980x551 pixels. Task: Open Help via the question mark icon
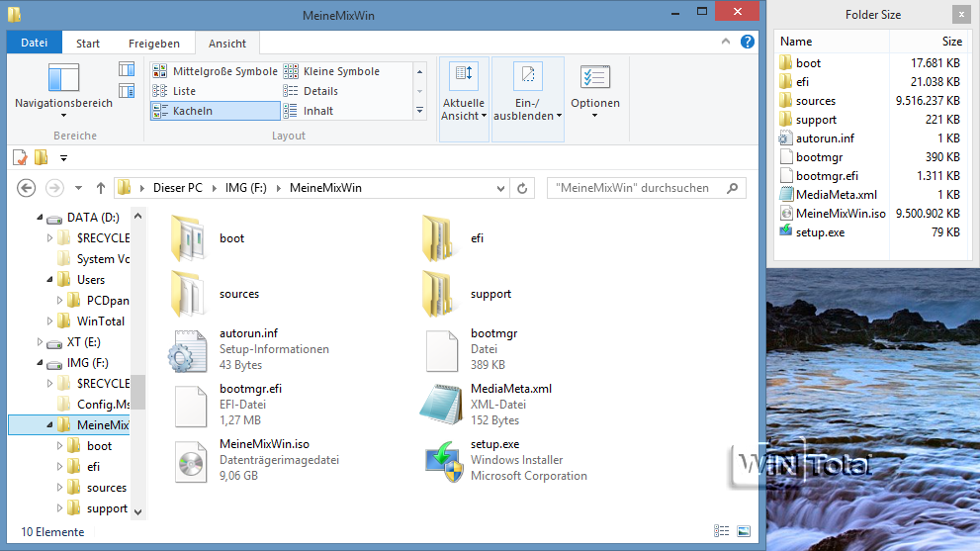coord(747,42)
